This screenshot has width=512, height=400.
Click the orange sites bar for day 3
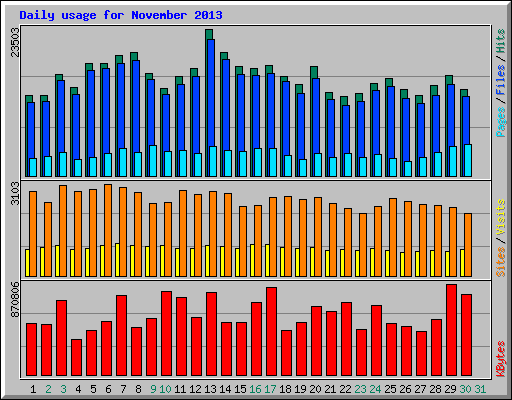coord(63,231)
